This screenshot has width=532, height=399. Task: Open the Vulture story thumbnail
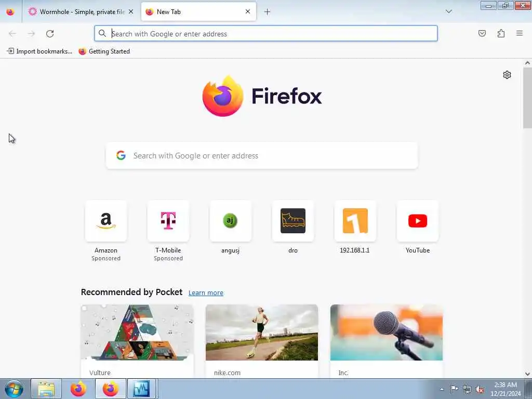click(x=137, y=332)
